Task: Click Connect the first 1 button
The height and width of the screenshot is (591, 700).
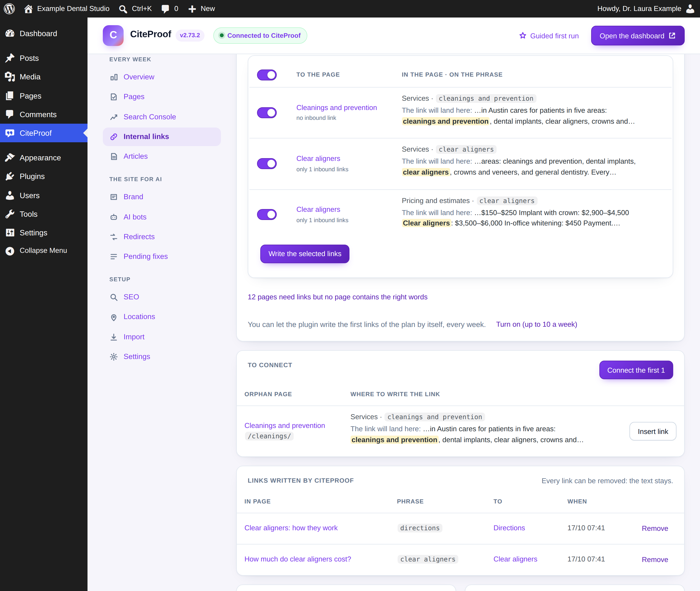Action: (636, 370)
